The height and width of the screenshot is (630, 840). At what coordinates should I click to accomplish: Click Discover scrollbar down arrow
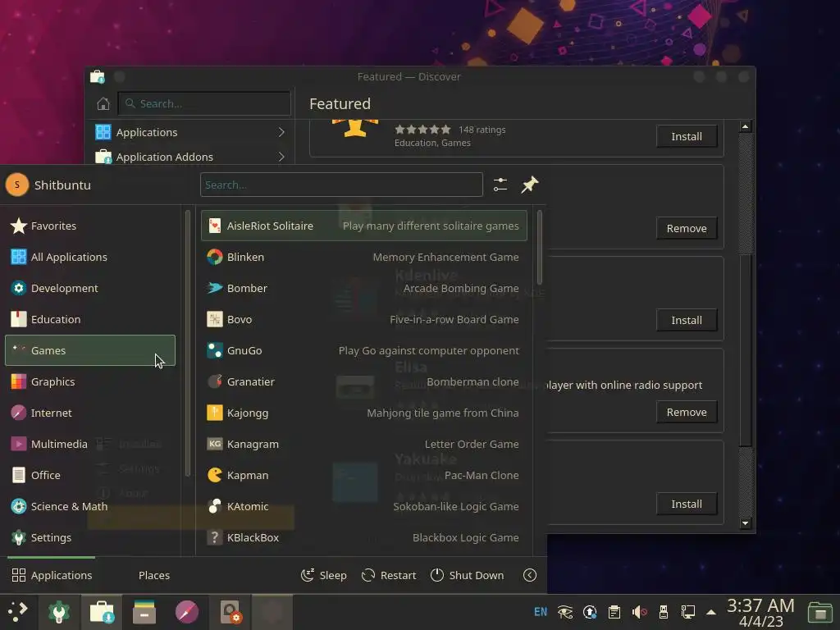745,523
